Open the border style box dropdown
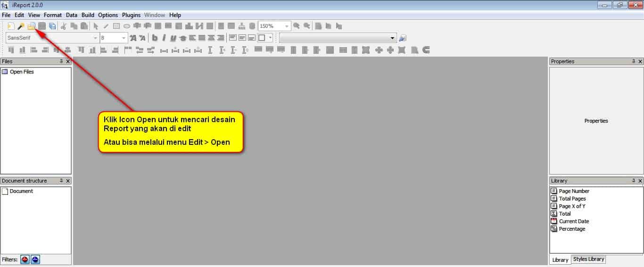 tap(270, 38)
